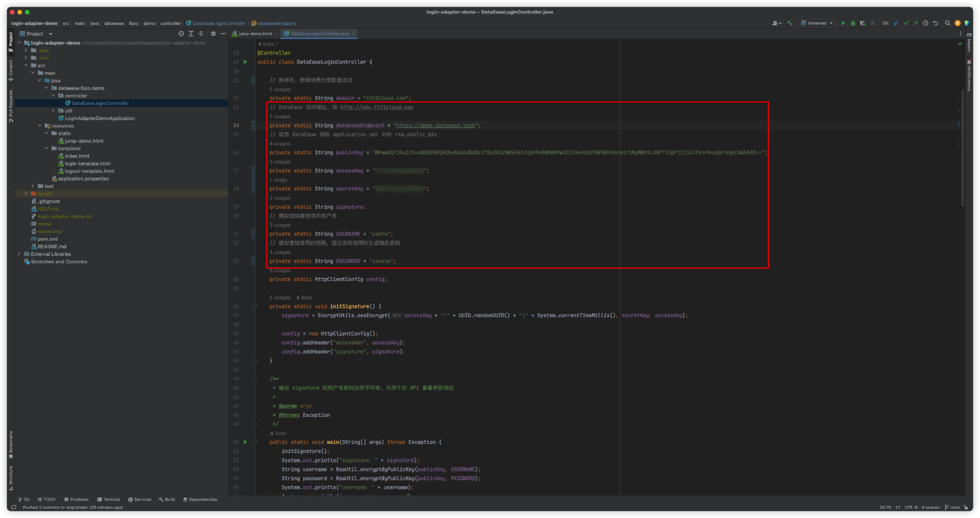This screenshot has width=980, height=518.
Task: Open user account dropdown in toolbar
Action: coord(777,23)
